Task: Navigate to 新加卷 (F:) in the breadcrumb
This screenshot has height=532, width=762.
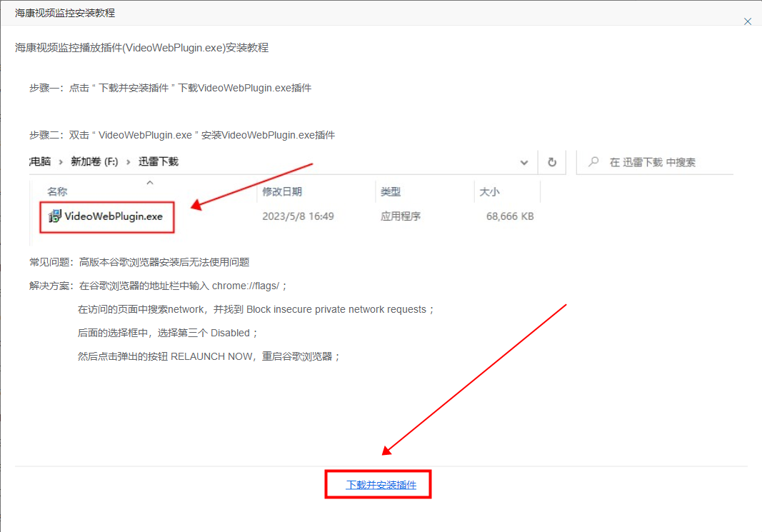Action: (94, 162)
